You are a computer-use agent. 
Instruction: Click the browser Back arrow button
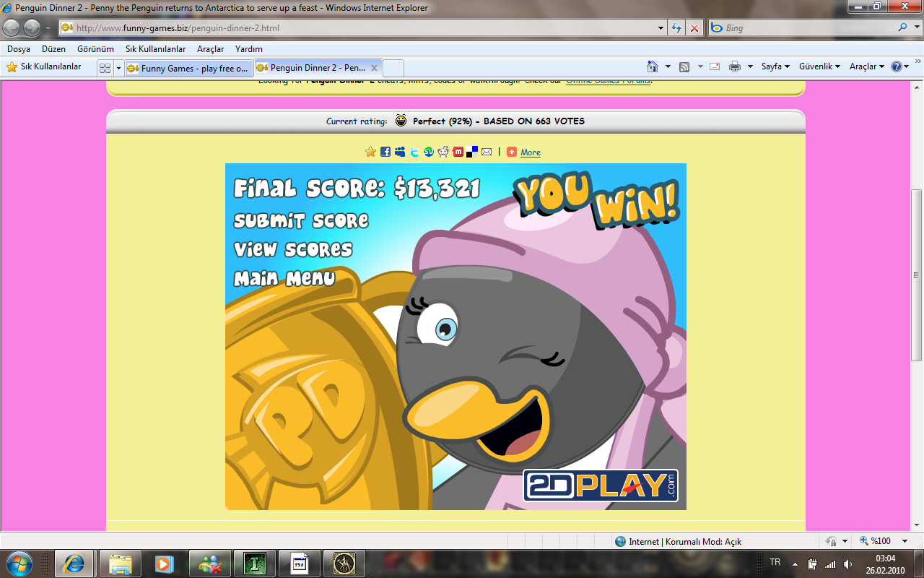coord(12,28)
